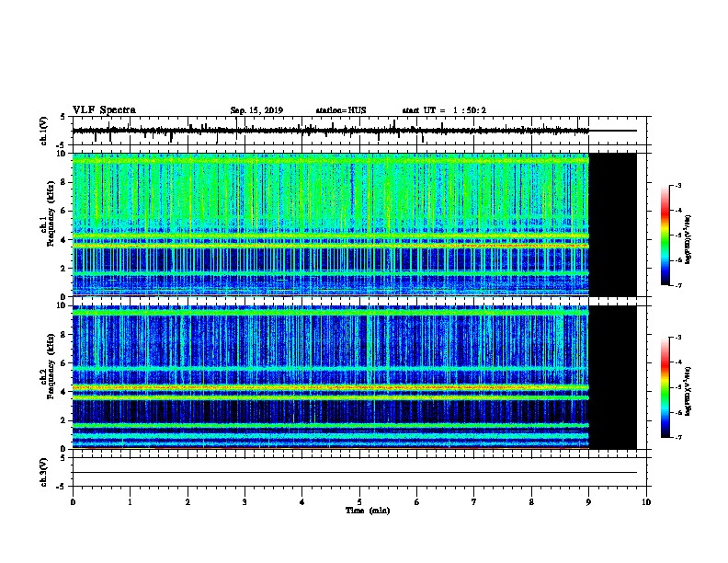
Task: Click time axis tick label "0"
Action: (x=73, y=502)
